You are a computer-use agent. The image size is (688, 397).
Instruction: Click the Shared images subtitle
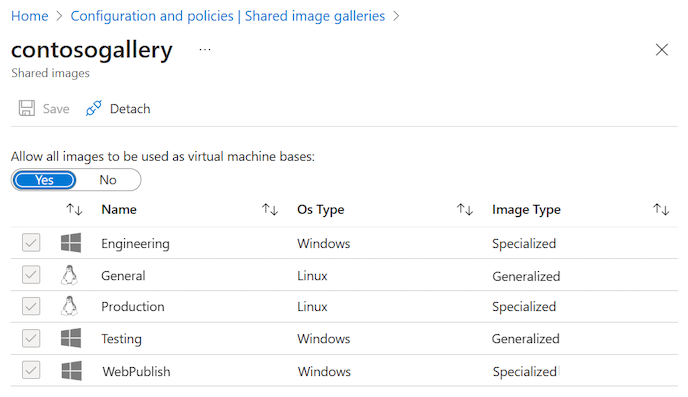pos(50,73)
